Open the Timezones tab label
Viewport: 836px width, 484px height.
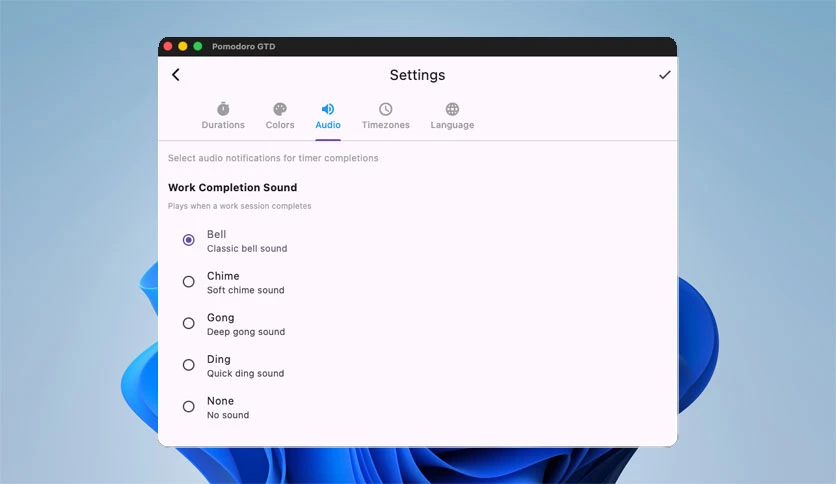pos(385,125)
